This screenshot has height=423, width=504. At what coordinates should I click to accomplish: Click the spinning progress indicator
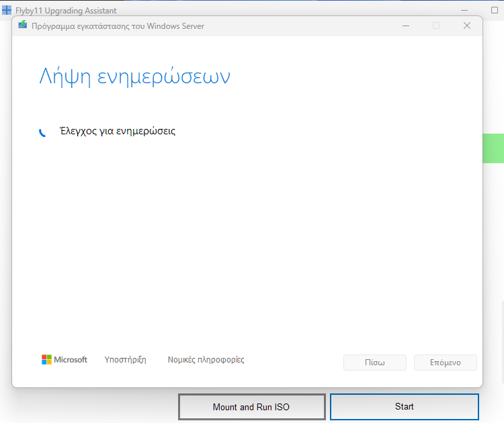point(42,133)
